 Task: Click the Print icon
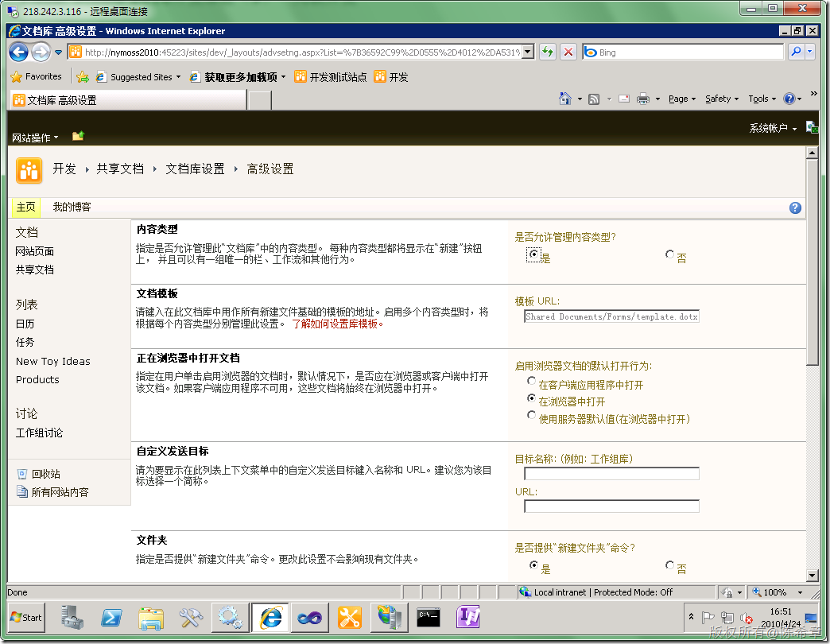pyautogui.click(x=643, y=99)
